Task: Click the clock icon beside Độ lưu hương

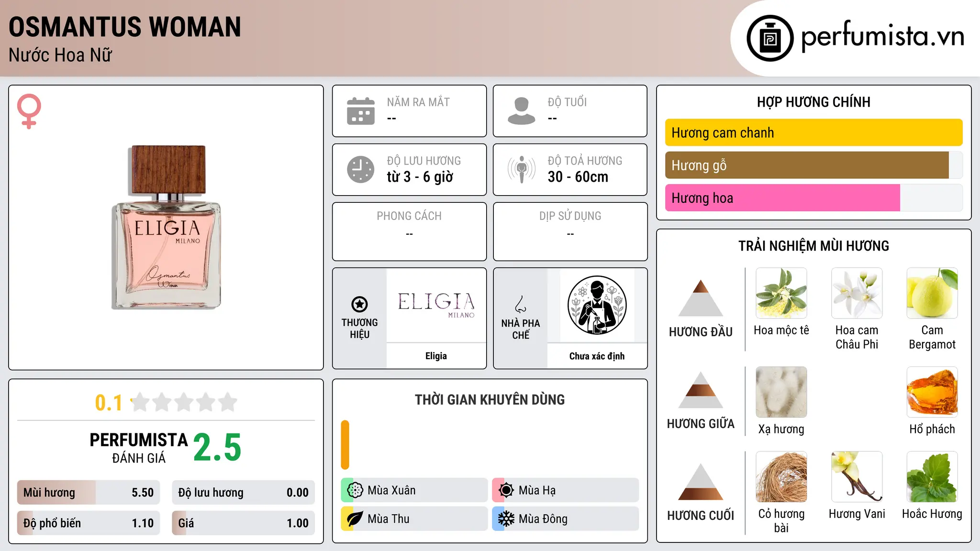Action: point(361,169)
